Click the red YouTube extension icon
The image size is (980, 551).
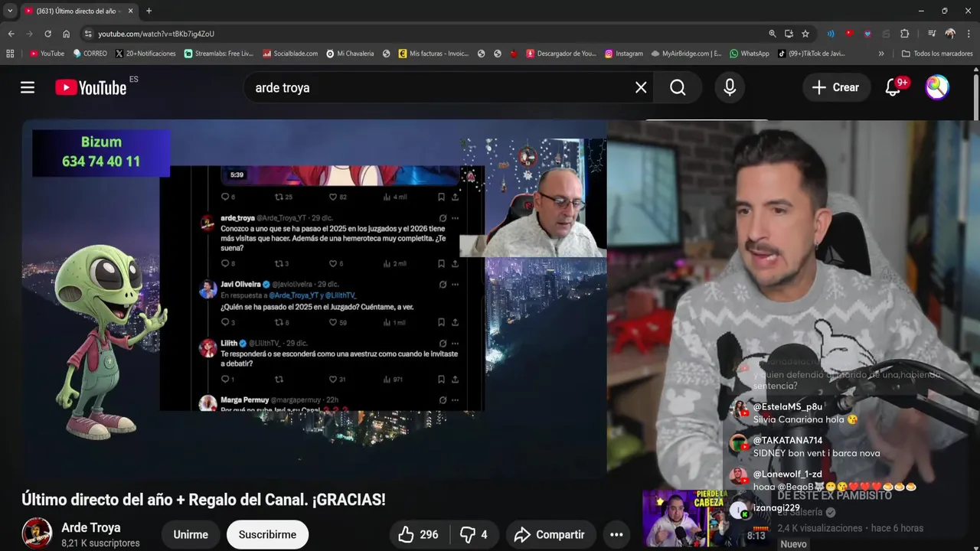(849, 34)
